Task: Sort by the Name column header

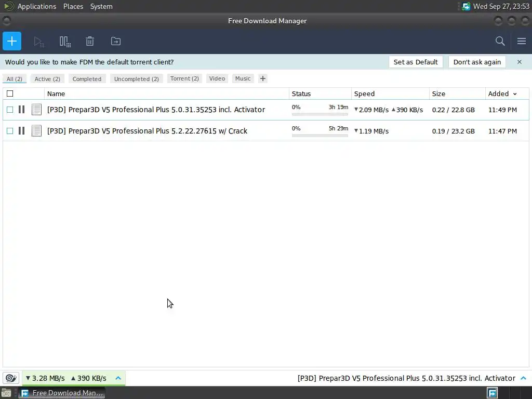Action: pos(166,94)
